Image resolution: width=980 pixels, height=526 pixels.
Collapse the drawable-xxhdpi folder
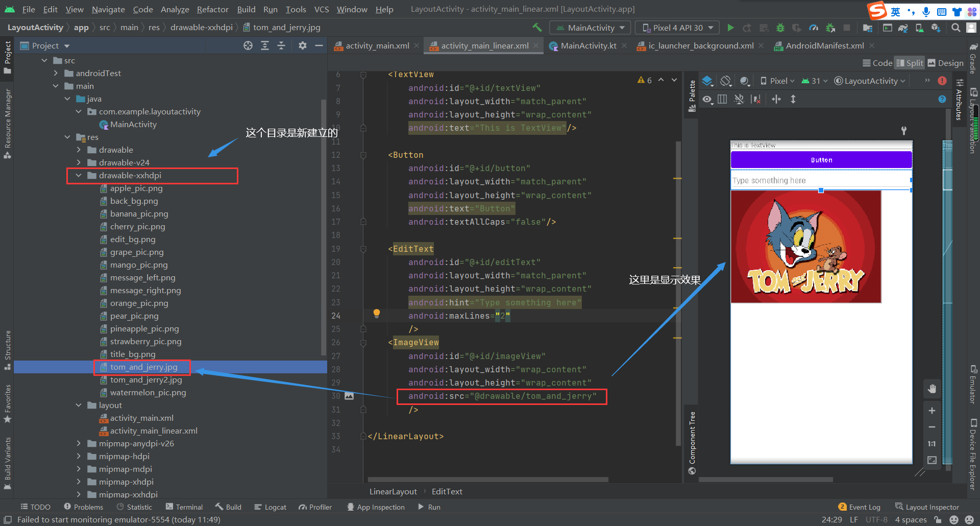tap(79, 175)
